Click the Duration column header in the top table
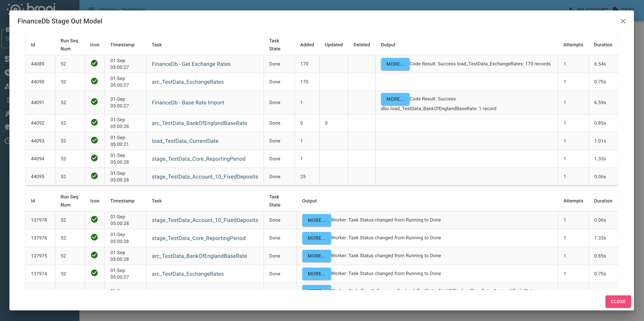Image resolution: width=644 pixels, height=321 pixels. click(603, 45)
